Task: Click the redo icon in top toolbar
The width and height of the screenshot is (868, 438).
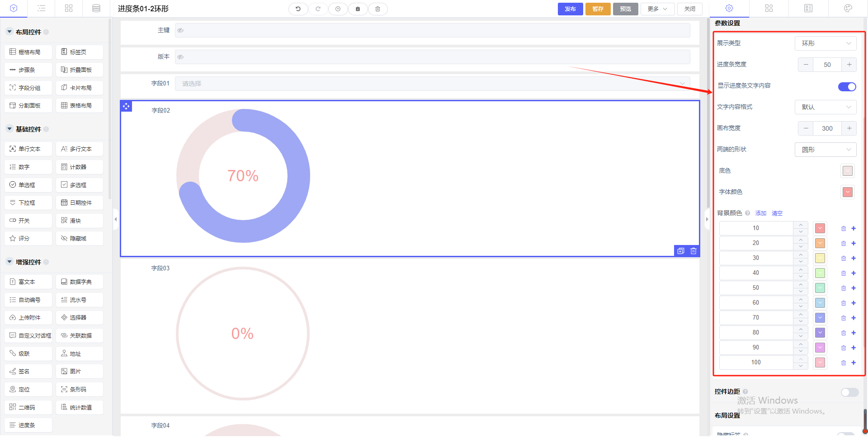Action: click(x=318, y=9)
